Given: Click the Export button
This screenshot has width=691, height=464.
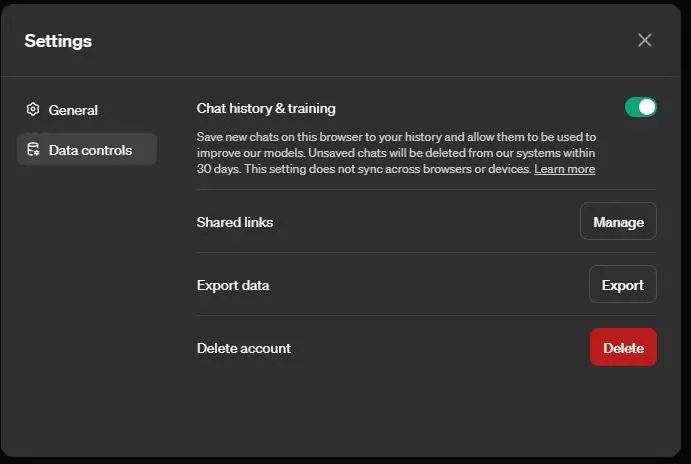Looking at the screenshot, I should (622, 285).
